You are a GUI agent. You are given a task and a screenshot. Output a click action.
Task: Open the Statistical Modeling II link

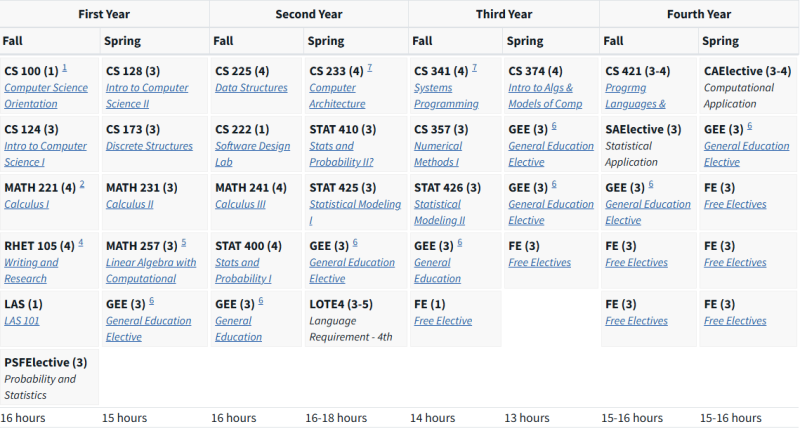pos(439,212)
